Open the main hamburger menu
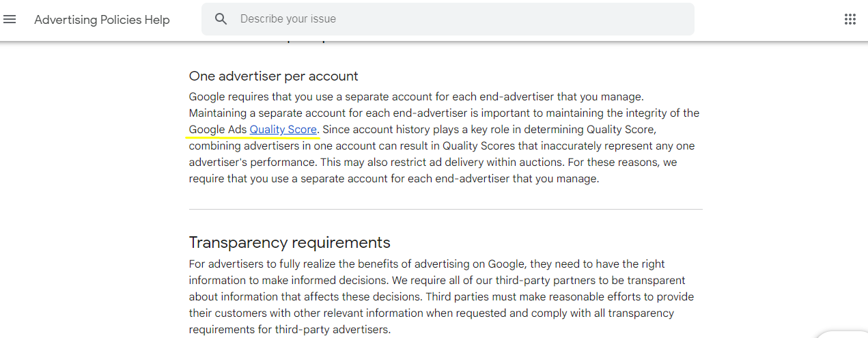Screen dimensions: 868x338 (10, 19)
